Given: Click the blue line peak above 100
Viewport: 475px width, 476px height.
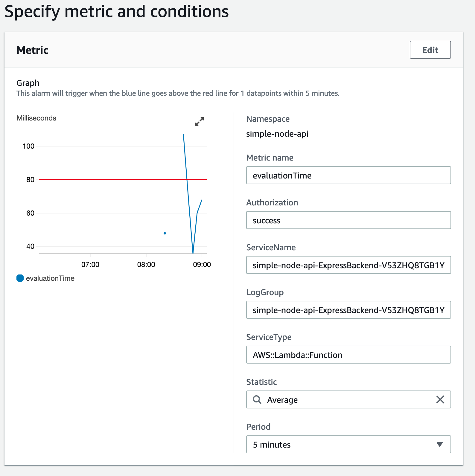Looking at the screenshot, I should click(183, 135).
